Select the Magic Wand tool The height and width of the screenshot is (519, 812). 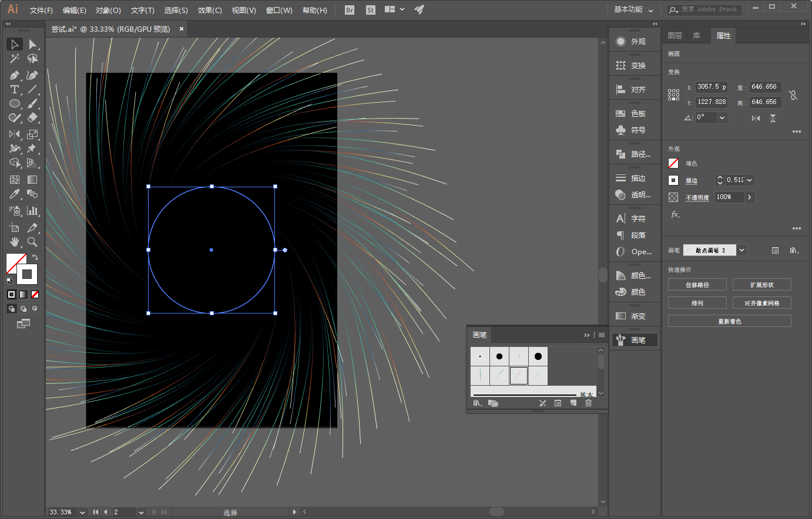14,59
